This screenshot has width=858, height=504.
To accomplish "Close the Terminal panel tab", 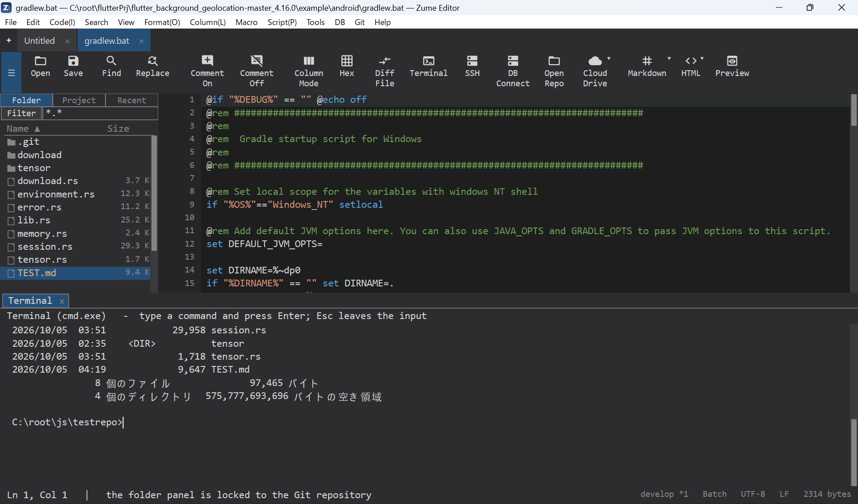I will click(62, 301).
